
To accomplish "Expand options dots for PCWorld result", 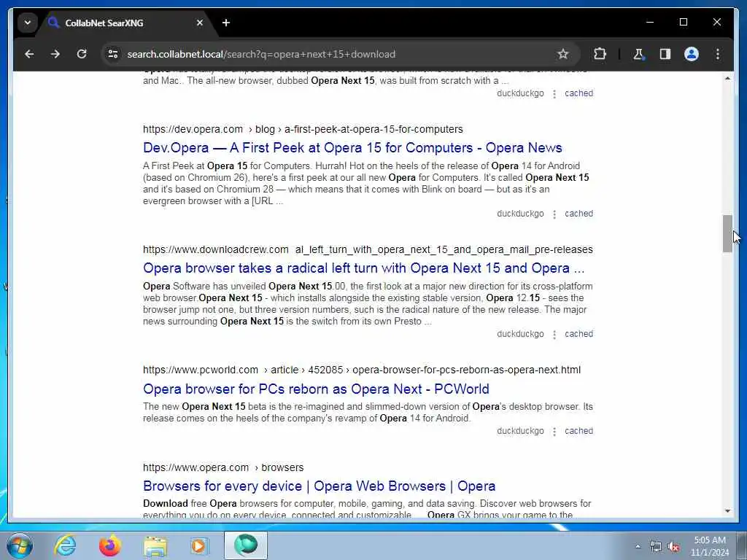I will [554, 432].
